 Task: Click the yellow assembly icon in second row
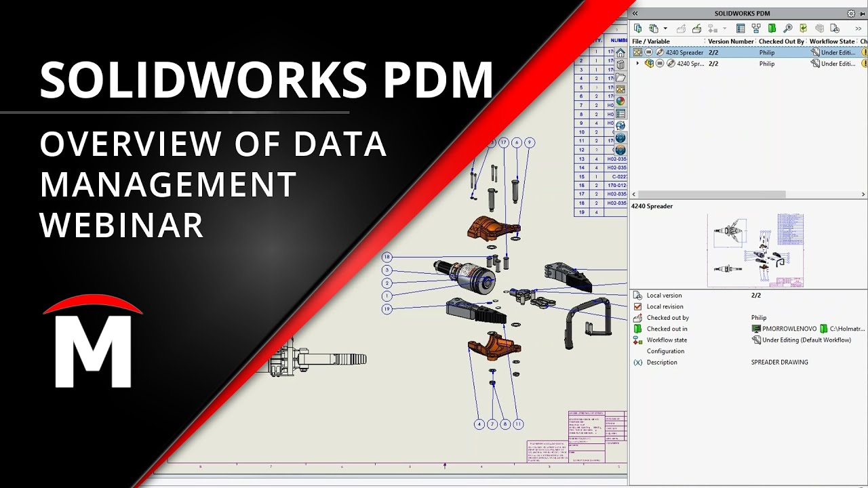[649, 64]
